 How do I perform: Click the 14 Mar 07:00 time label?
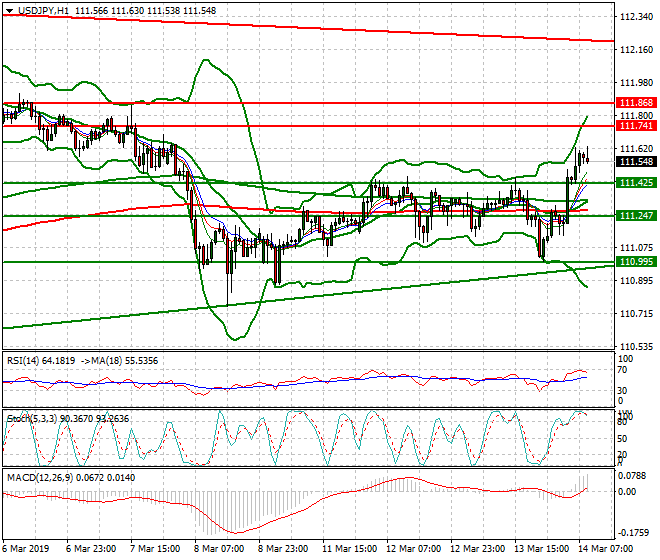(x=605, y=549)
